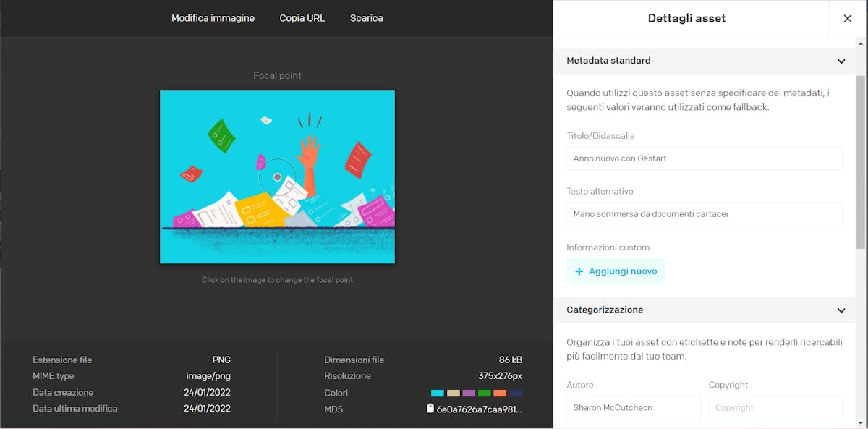The height and width of the screenshot is (429, 868).
Task: Select the purple color swatch
Action: pos(469,394)
